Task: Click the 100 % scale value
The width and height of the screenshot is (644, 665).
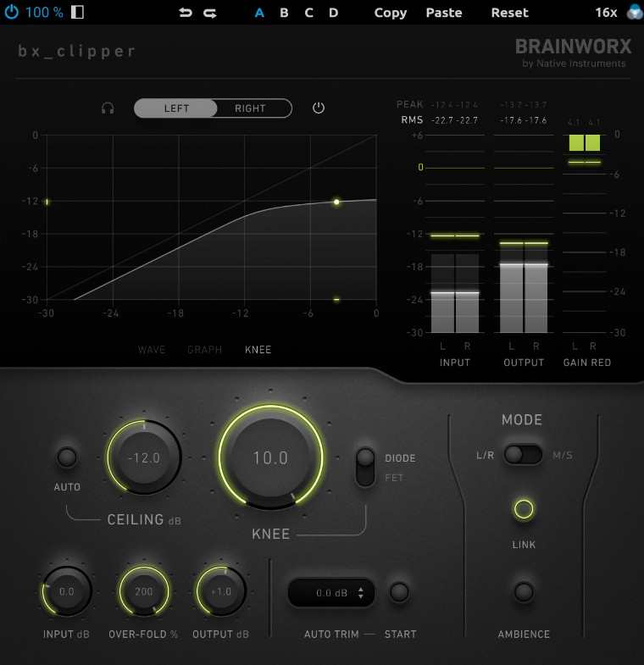Action: (x=44, y=13)
